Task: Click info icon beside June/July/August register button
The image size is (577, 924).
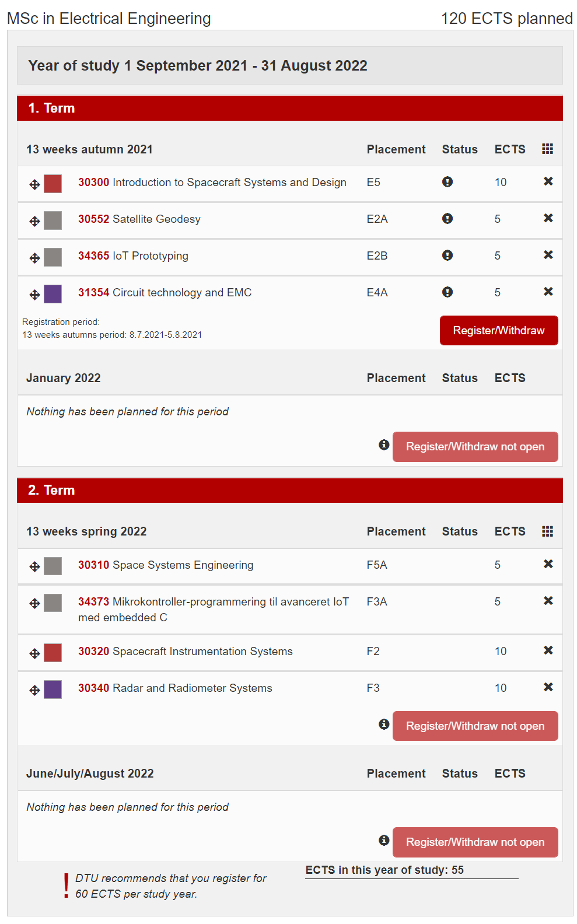Action: click(384, 840)
